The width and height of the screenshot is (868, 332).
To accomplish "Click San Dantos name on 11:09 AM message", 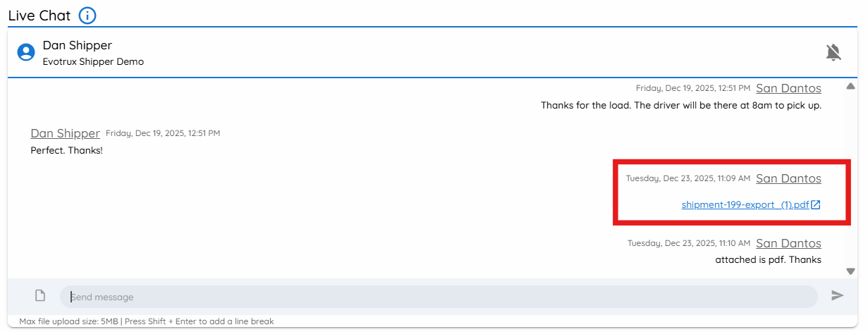I will pyautogui.click(x=788, y=178).
